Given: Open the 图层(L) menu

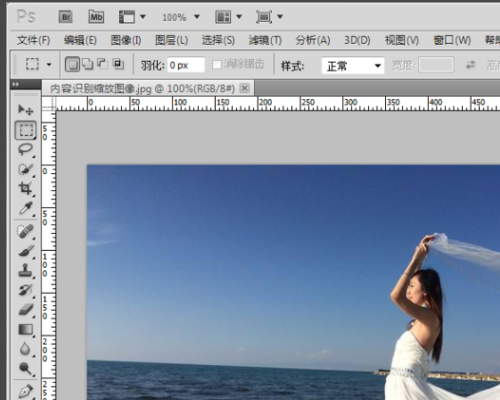Looking at the screenshot, I should (171, 40).
